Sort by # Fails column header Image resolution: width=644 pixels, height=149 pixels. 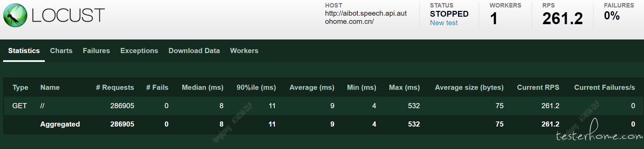point(157,87)
